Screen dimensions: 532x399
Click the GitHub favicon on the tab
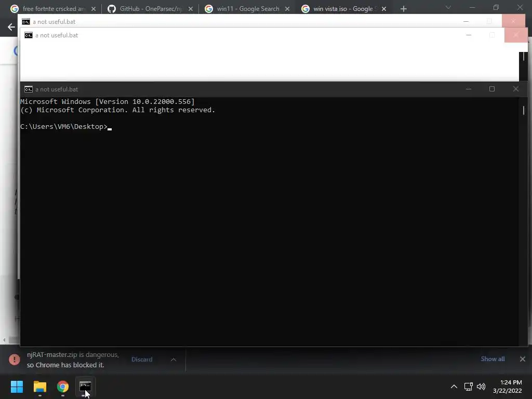point(112,9)
